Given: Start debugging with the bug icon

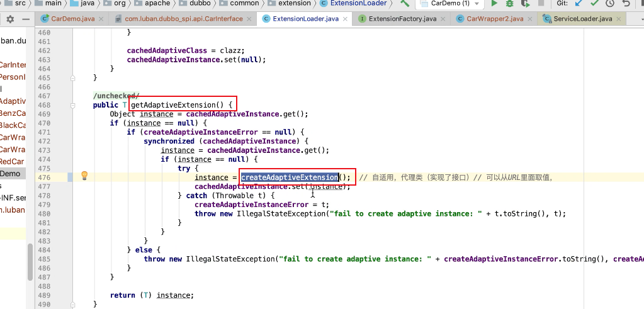Looking at the screenshot, I should click(x=510, y=3).
